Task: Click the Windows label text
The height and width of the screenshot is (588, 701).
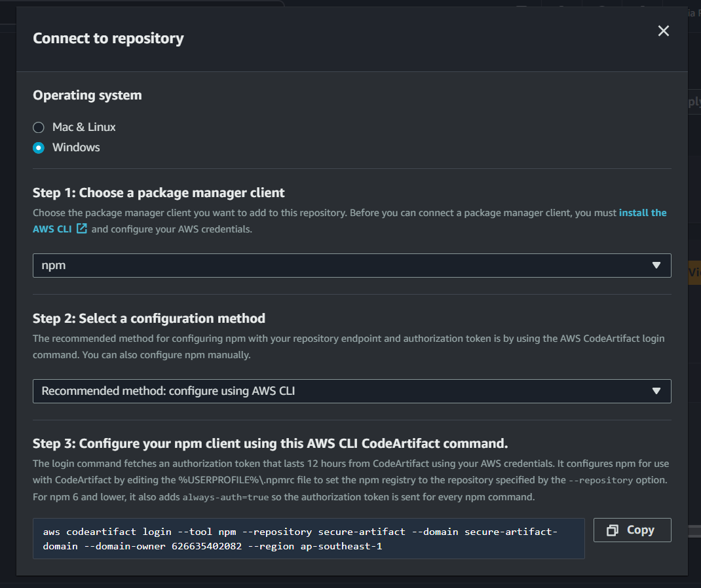Action: [76, 147]
